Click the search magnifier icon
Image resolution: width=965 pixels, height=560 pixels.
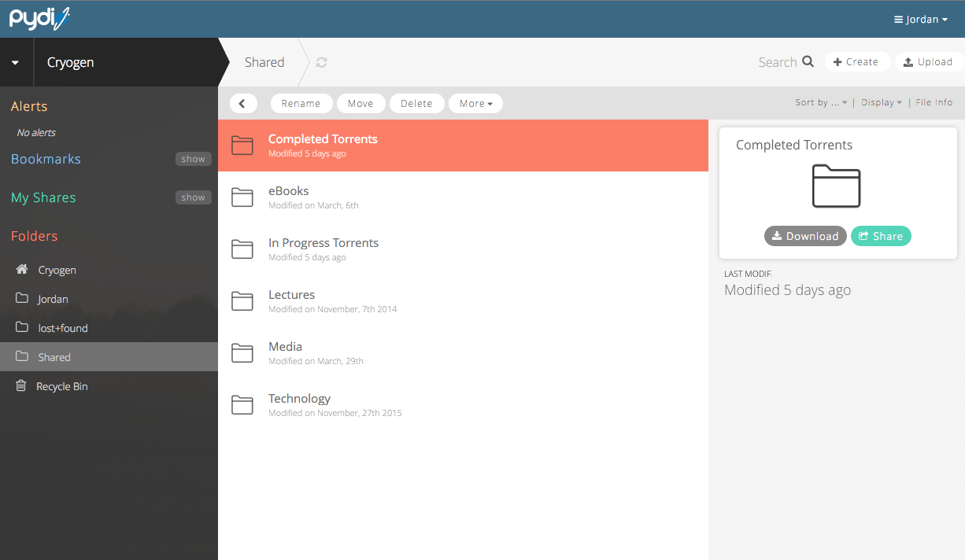click(808, 61)
